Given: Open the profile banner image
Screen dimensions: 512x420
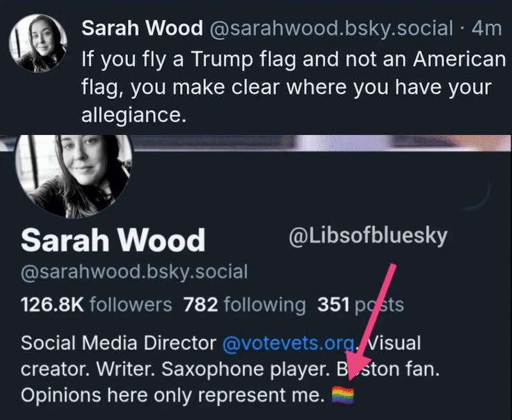Looking at the screenshot, I should [x=322, y=143].
